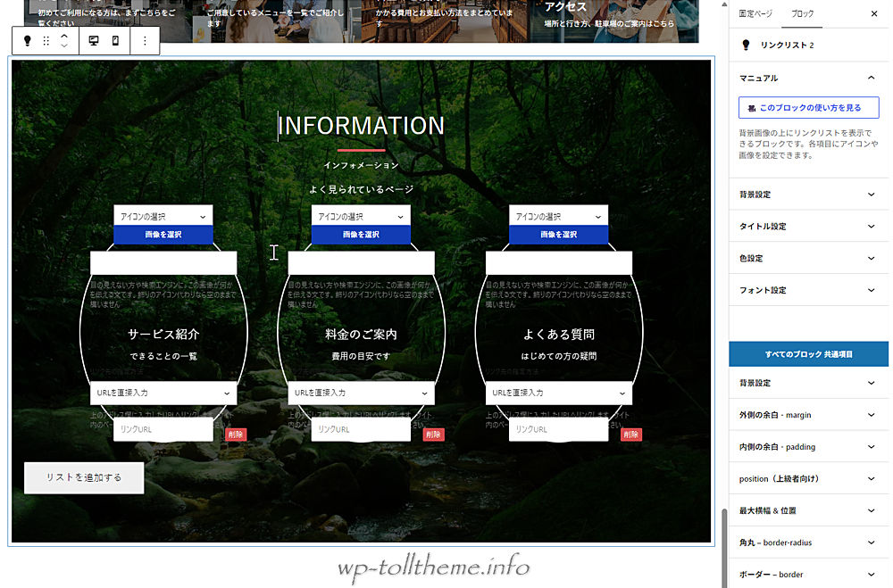The width and height of the screenshot is (893, 588).
Task: Delete the 料金のご案内 item with 削除
Action: click(433, 435)
